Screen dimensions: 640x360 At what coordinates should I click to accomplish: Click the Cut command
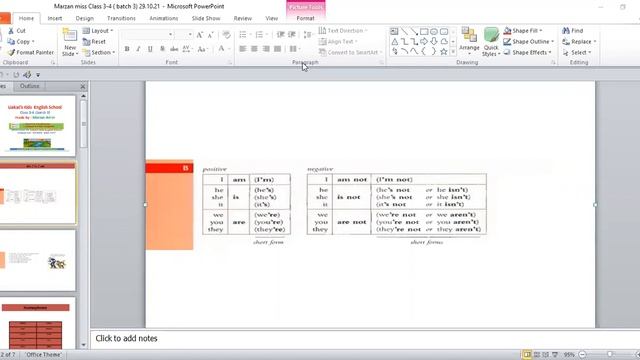point(17,31)
